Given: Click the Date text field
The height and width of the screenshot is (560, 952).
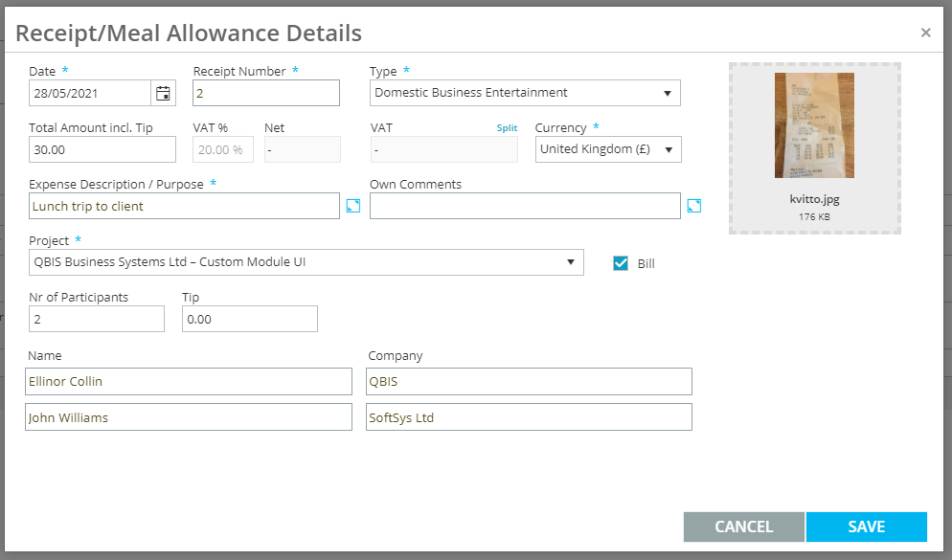Looking at the screenshot, I should [90, 93].
